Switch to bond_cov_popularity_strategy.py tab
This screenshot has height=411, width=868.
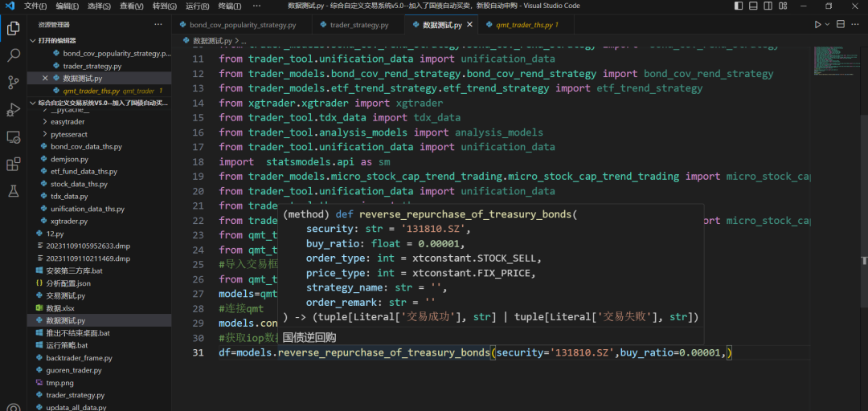click(242, 25)
